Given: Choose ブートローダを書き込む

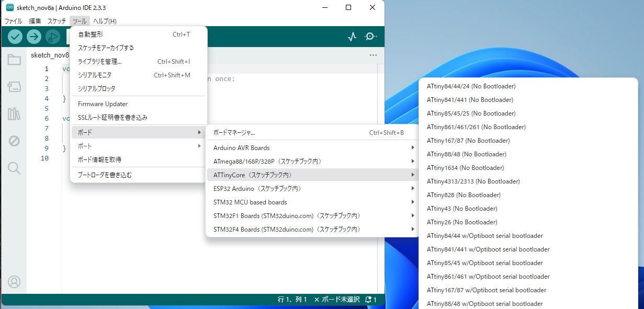Looking at the screenshot, I should pos(139,175).
